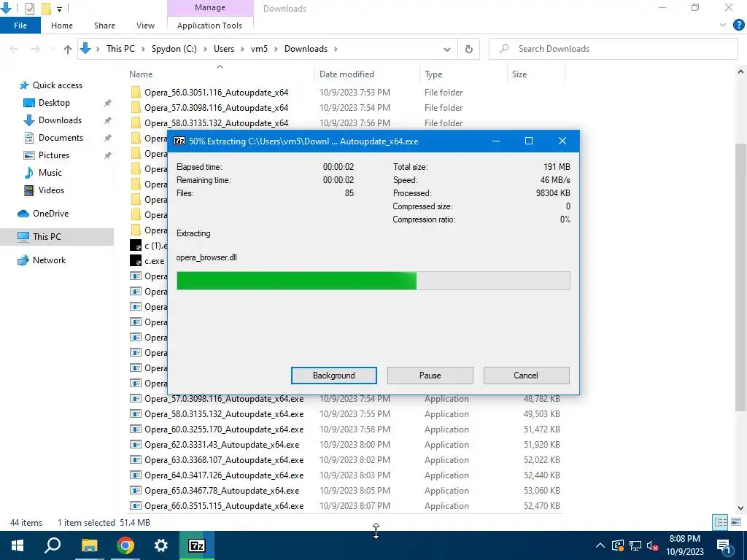Viewport: 747px width, 560px height.
Task: Click Spydon (C:) breadcrumb segment
Action: click(x=174, y=49)
